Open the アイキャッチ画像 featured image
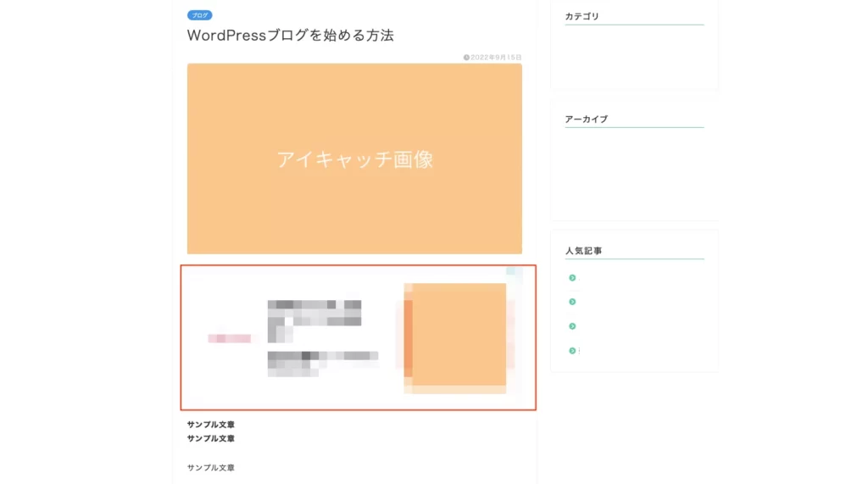The height and width of the screenshot is (484, 868). pos(354,159)
